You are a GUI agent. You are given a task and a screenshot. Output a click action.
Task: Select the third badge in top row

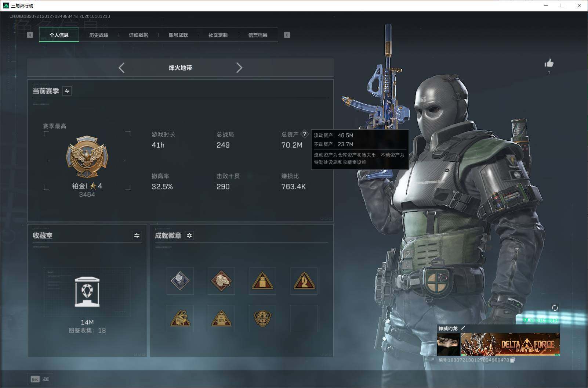click(x=262, y=281)
